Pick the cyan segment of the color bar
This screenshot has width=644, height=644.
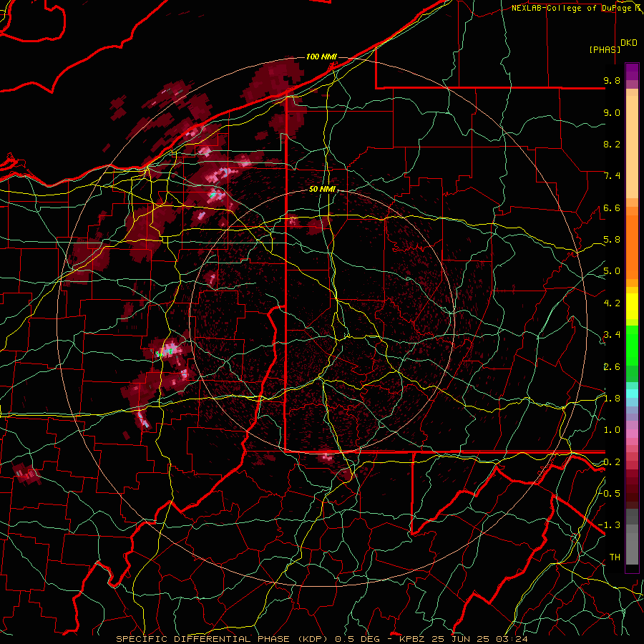632,393
